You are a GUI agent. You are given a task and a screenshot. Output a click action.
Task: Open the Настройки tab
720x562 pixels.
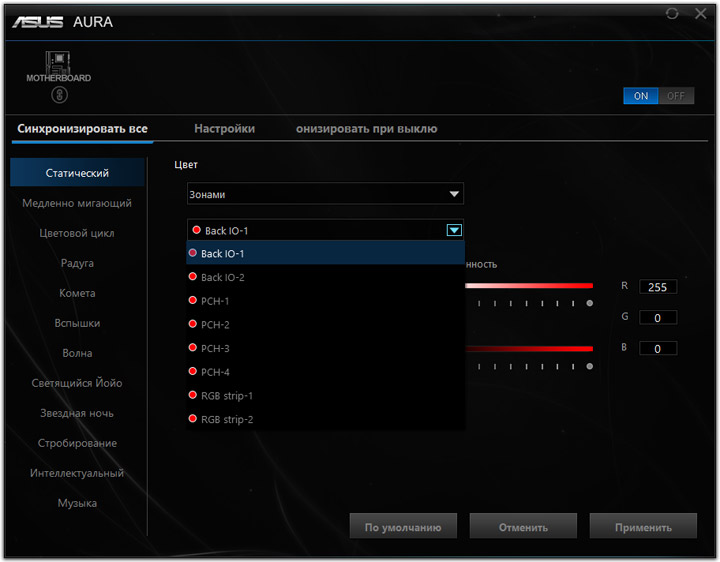coord(225,129)
